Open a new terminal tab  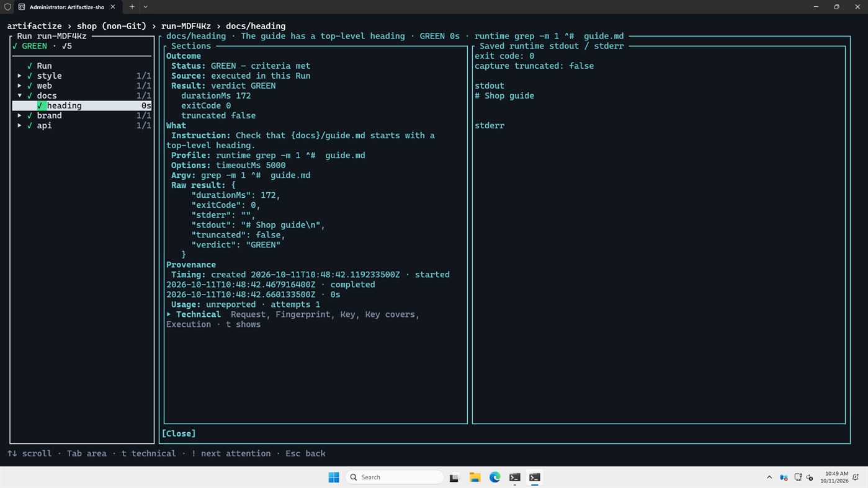[132, 7]
